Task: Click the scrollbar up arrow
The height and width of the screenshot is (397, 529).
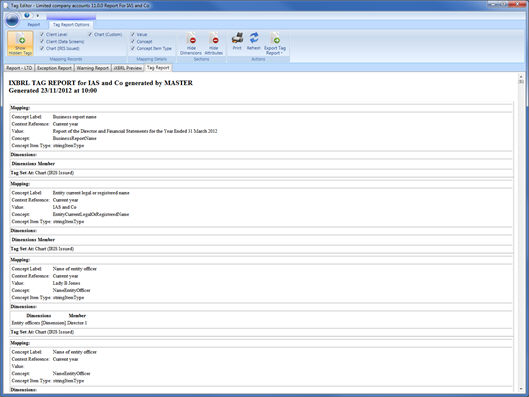Action: [x=521, y=76]
